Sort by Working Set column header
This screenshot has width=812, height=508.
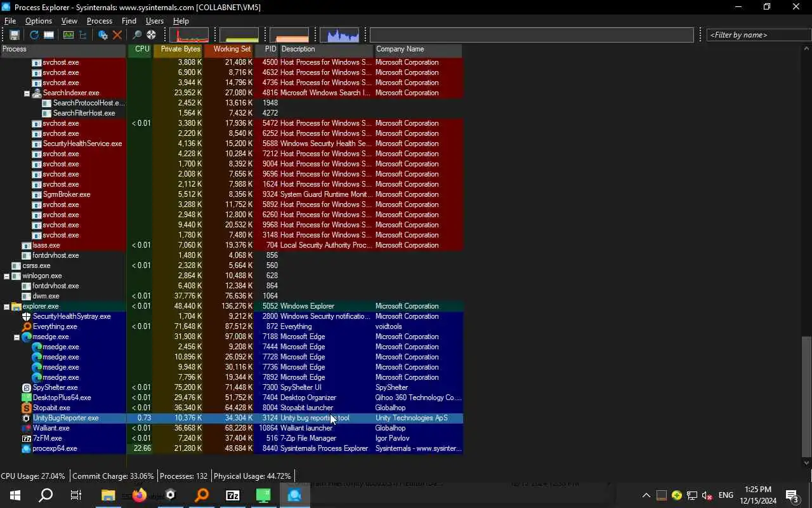tap(228, 50)
